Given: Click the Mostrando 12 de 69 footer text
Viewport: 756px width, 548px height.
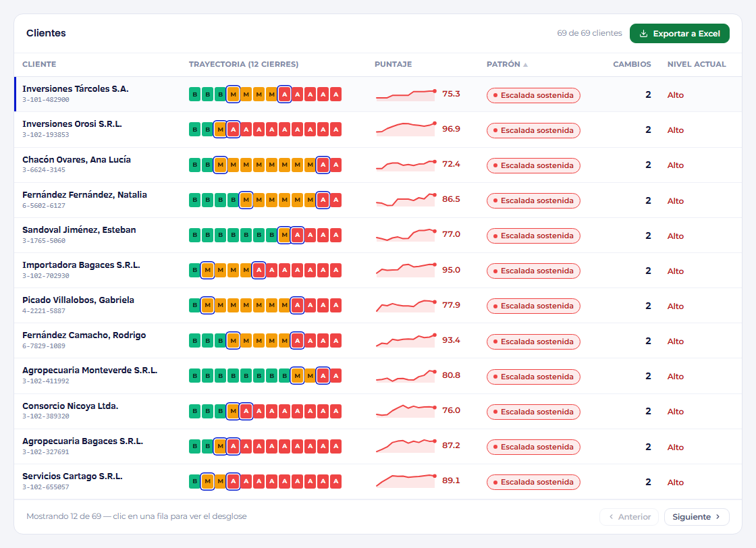Looking at the screenshot, I should [x=136, y=516].
